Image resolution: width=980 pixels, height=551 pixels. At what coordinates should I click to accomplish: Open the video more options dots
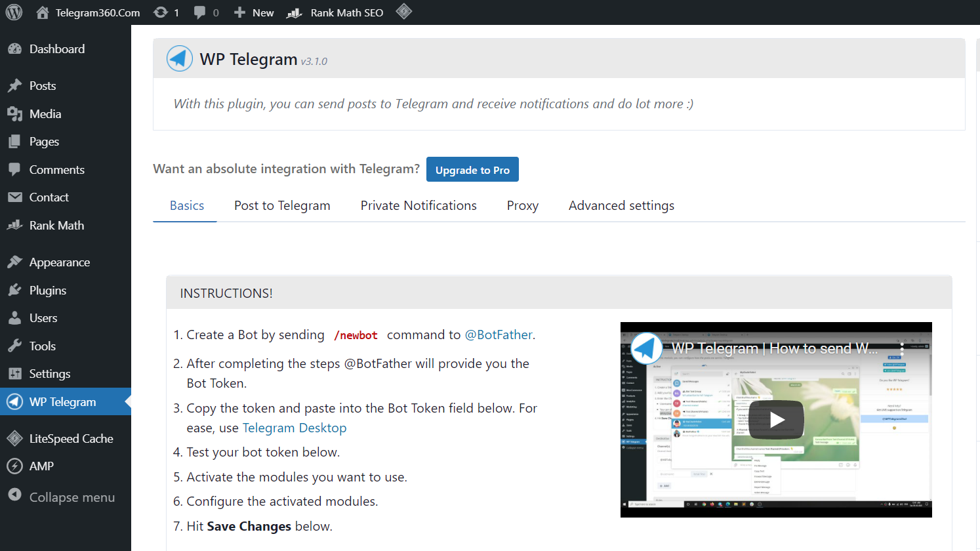(x=902, y=348)
